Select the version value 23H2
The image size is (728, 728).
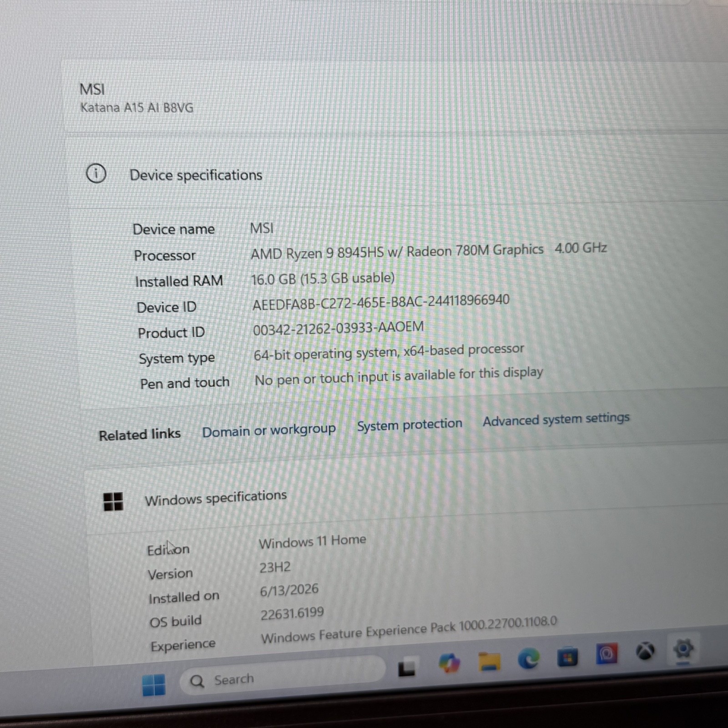[275, 567]
